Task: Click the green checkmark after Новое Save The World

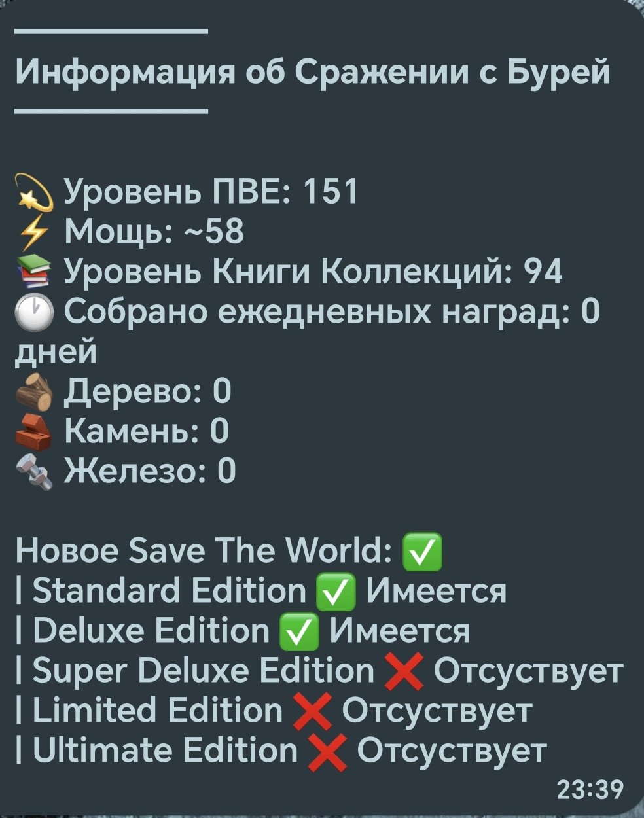Action: click(x=422, y=552)
